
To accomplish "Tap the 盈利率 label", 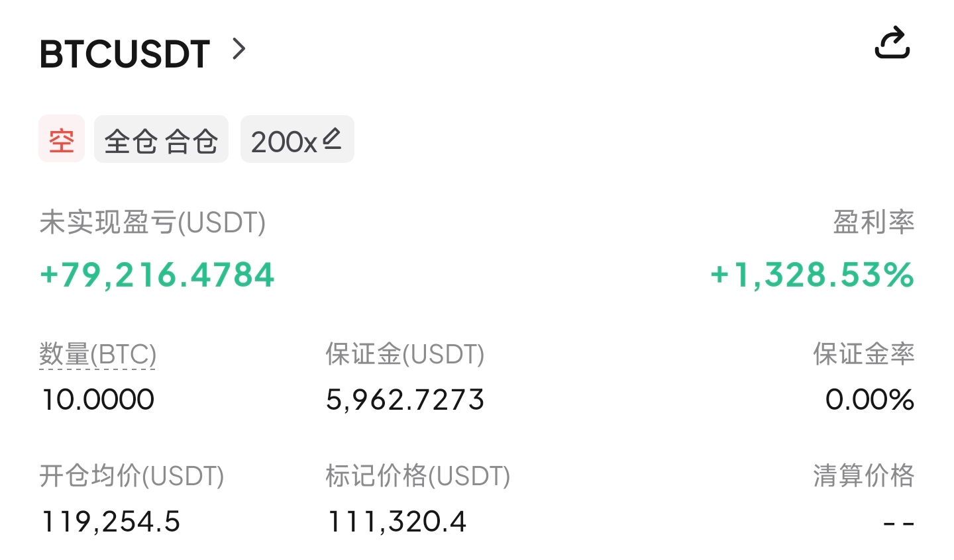I will point(873,222).
